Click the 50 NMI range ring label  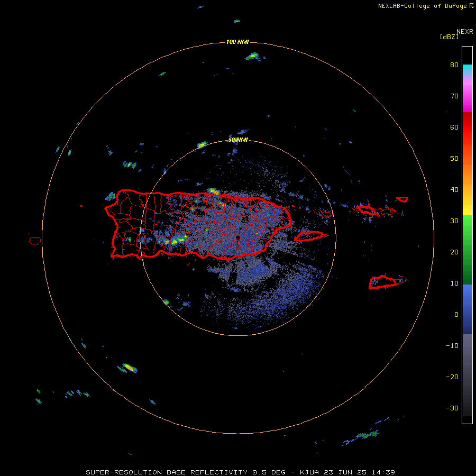(x=238, y=140)
